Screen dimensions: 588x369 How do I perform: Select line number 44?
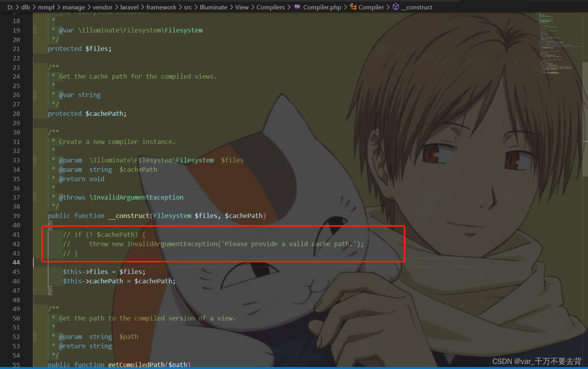click(16, 263)
